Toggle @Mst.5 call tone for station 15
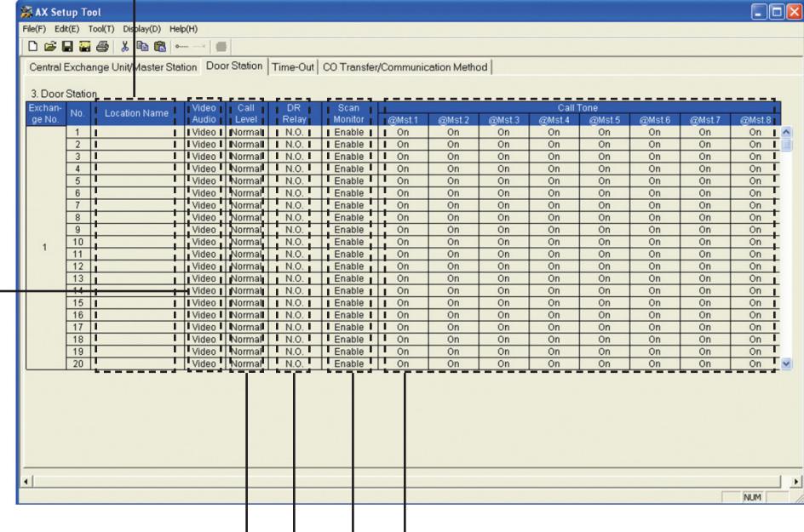Viewport: 804px width, 532px height. point(604,303)
